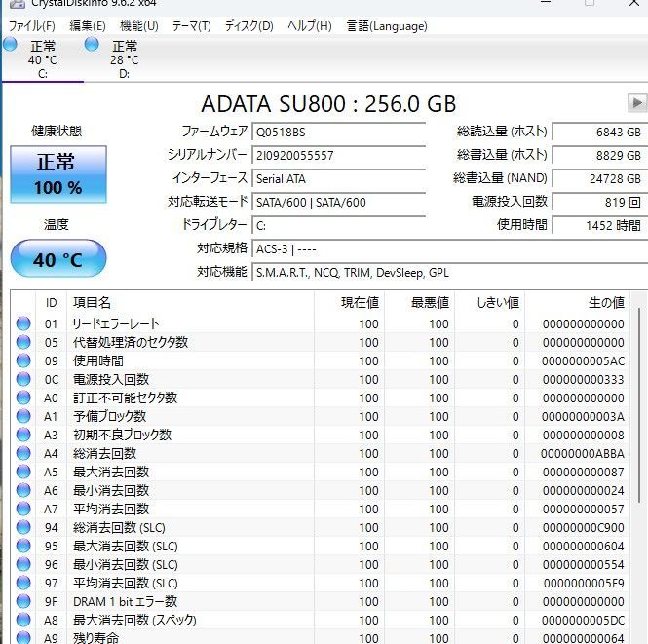Click the status icon for row 95 最大消去回数 (SLC)
The height and width of the screenshot is (644, 648).
pyautogui.click(x=23, y=546)
